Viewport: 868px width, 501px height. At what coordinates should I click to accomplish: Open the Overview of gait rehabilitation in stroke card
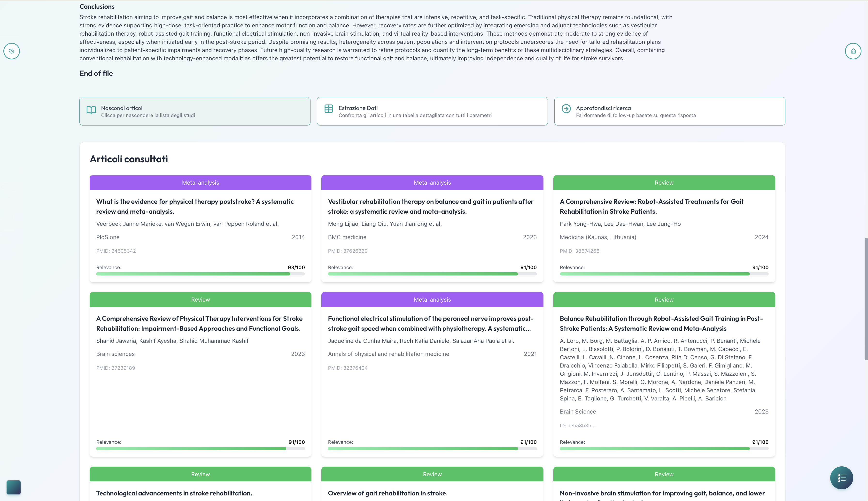(x=387, y=493)
